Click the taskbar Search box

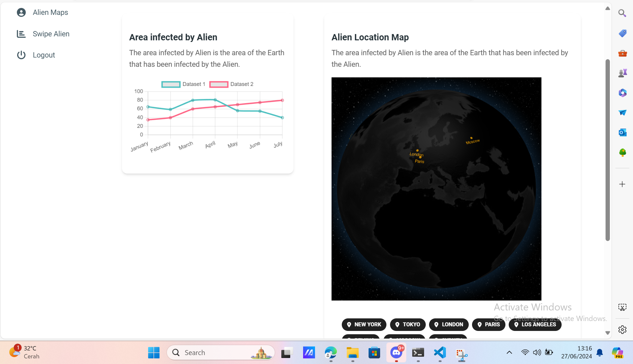221,352
